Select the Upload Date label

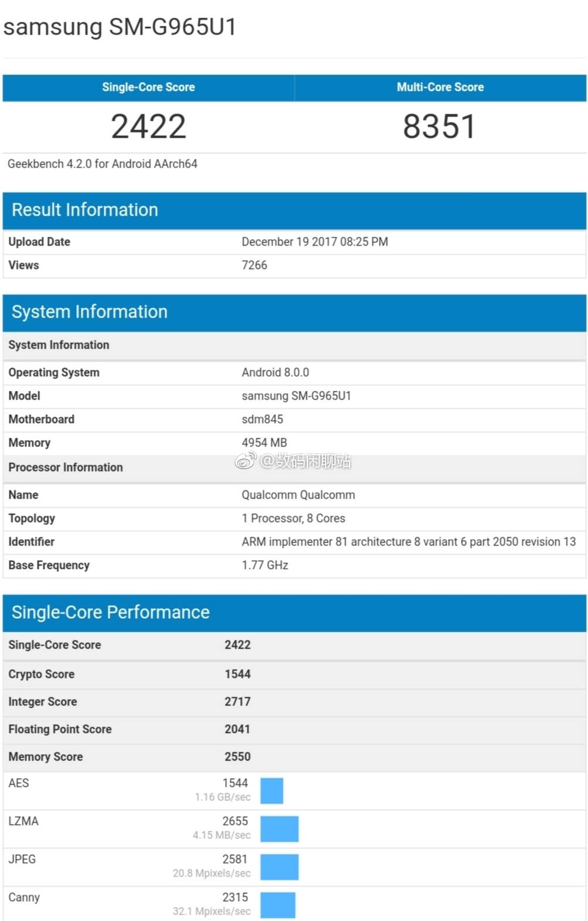pyautogui.click(x=39, y=242)
